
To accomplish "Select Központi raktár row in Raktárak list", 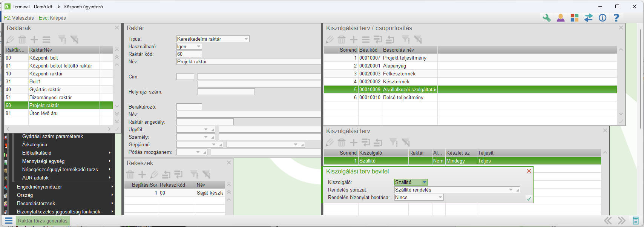I will 58,74.
